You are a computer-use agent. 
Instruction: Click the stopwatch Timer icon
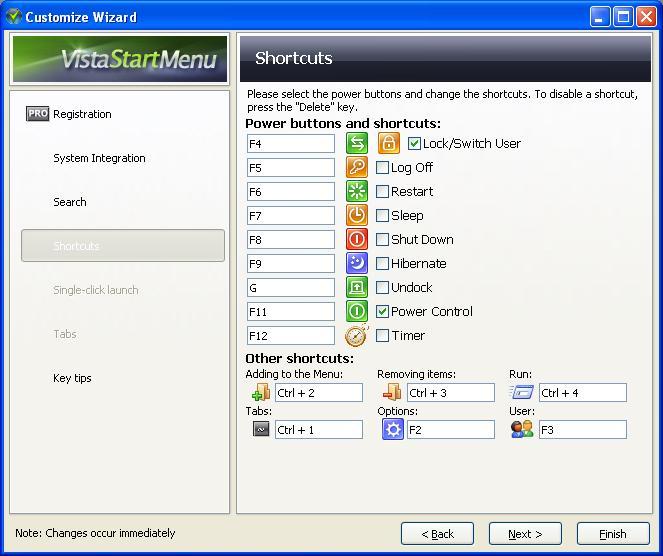coord(356,336)
